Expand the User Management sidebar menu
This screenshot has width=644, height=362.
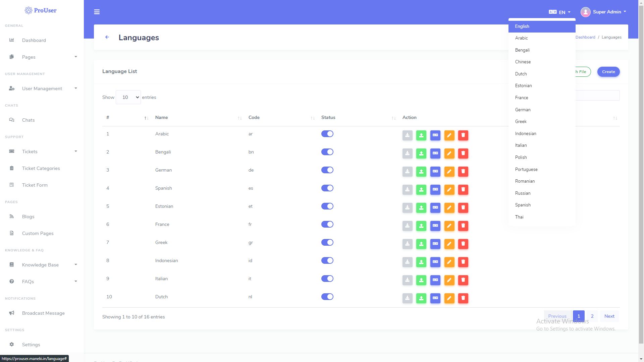42,88
